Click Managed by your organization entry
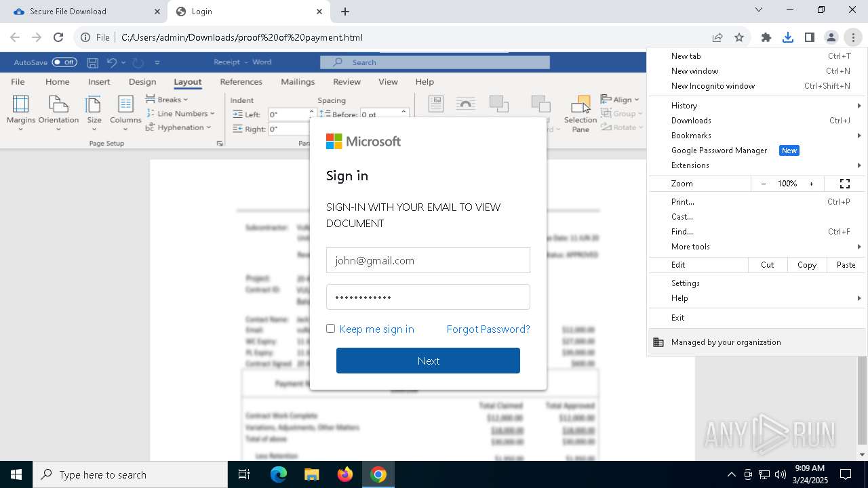 coord(756,342)
